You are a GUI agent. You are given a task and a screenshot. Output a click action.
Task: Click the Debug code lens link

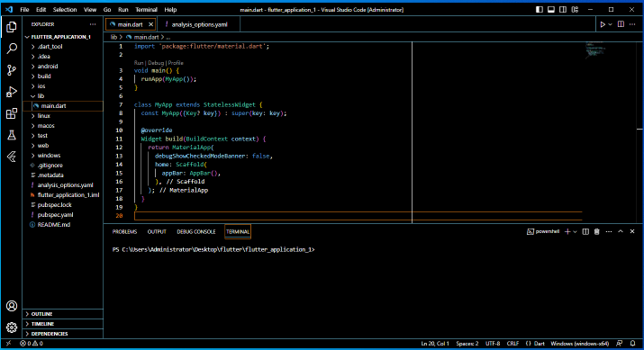(x=156, y=63)
